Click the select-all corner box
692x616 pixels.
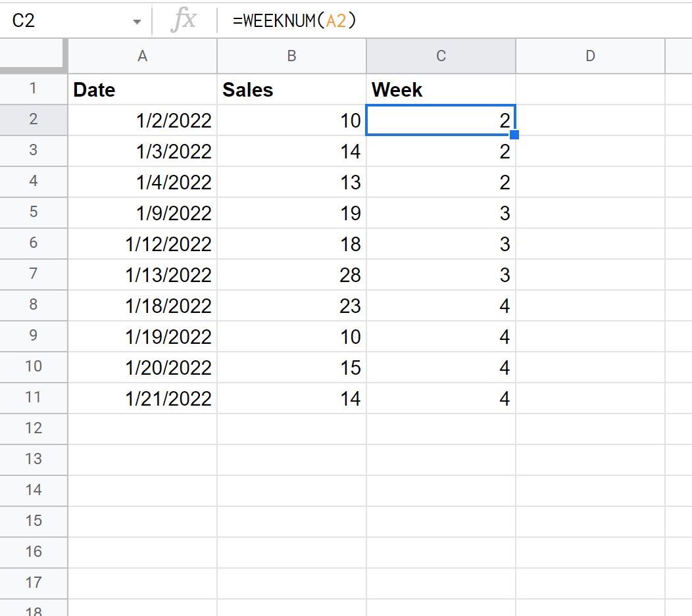pos(33,56)
